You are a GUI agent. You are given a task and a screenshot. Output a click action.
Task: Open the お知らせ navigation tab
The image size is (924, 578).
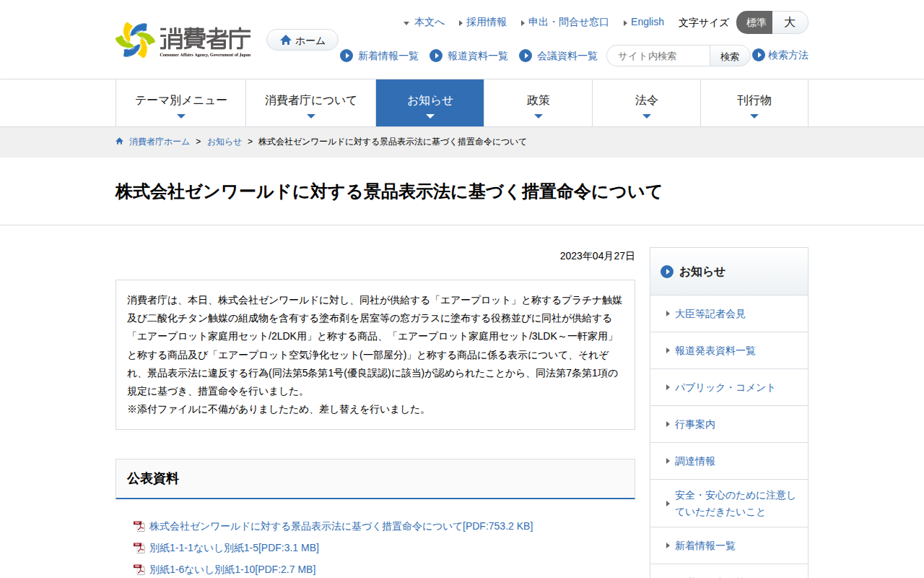tap(430, 103)
